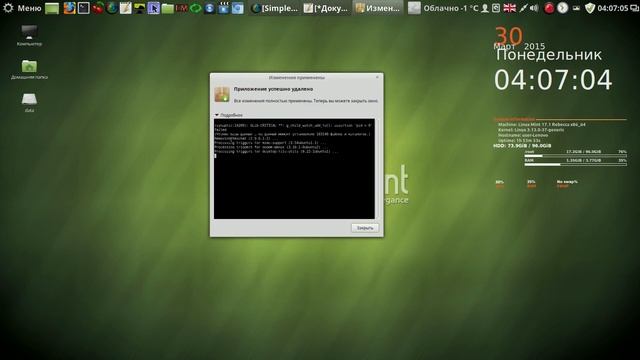Click the package icon in dialog header
The height and width of the screenshot is (360, 640).
pos(222,94)
